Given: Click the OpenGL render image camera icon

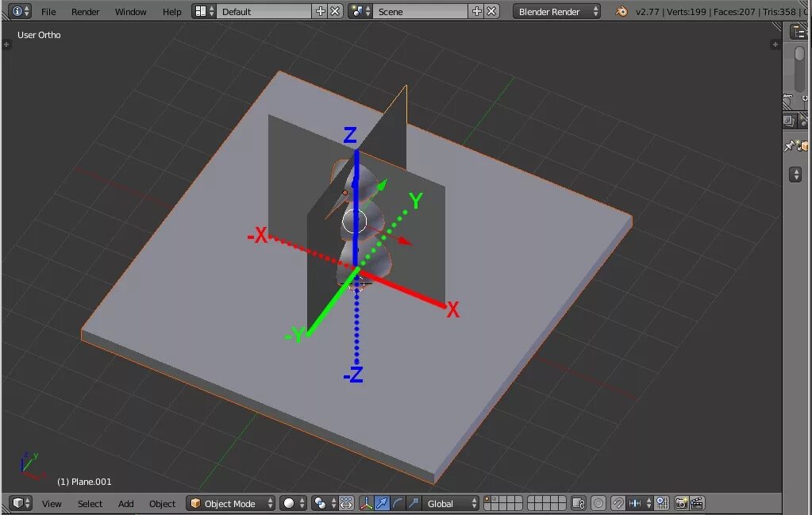Looking at the screenshot, I should [x=682, y=504].
